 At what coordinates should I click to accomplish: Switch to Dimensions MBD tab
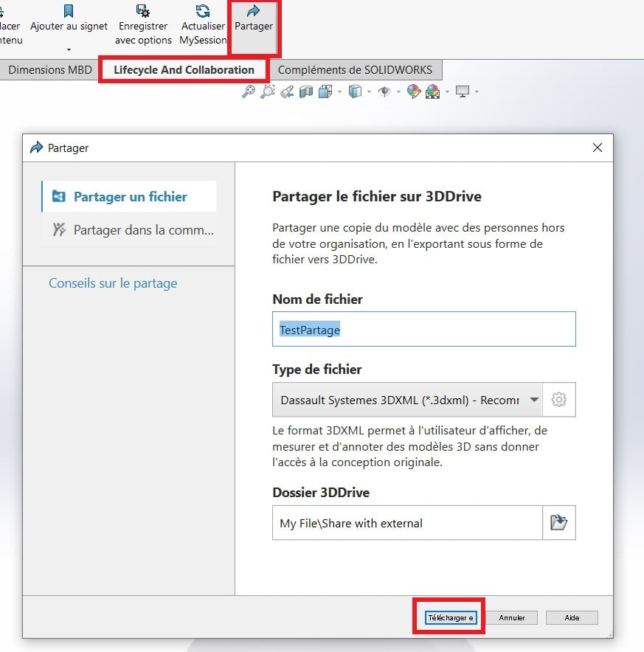[50, 70]
